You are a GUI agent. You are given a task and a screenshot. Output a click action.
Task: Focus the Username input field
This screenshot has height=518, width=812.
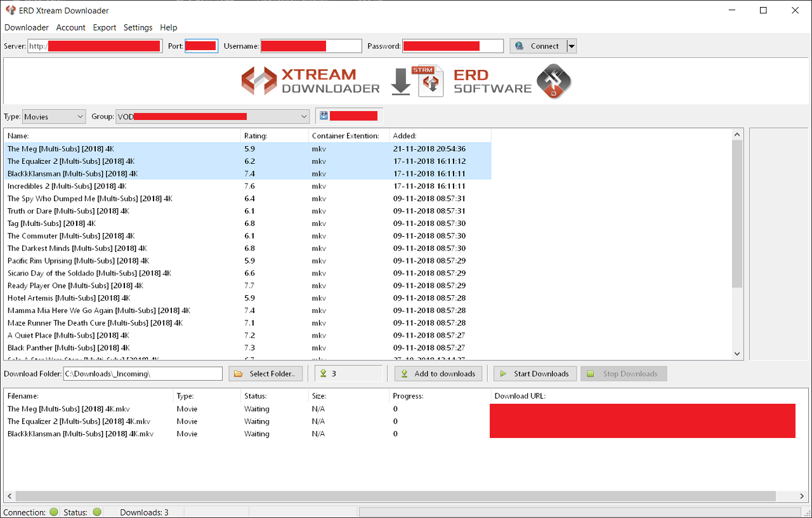(x=311, y=46)
